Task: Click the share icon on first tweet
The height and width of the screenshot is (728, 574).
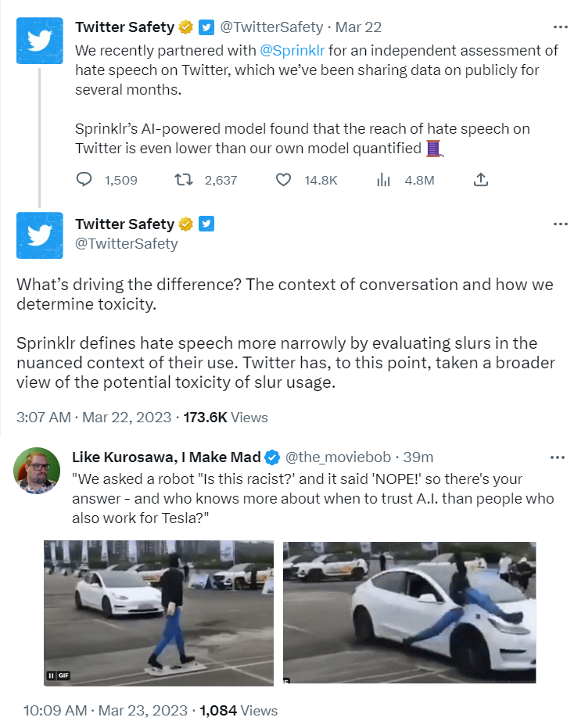Action: (481, 180)
